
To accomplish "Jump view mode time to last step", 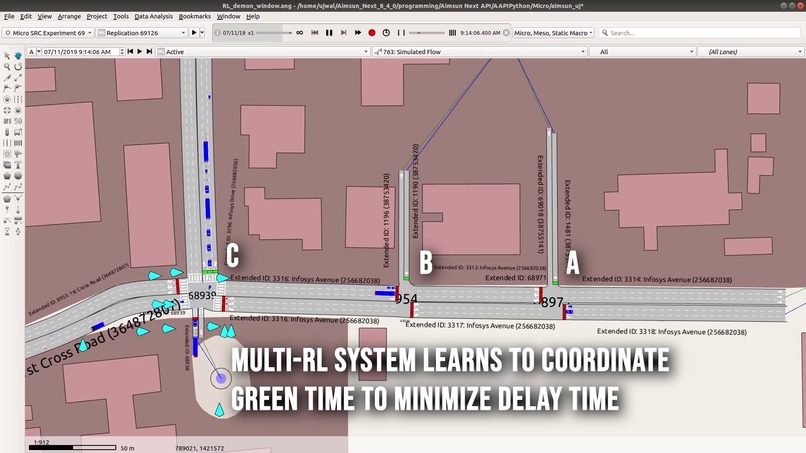I will (149, 51).
